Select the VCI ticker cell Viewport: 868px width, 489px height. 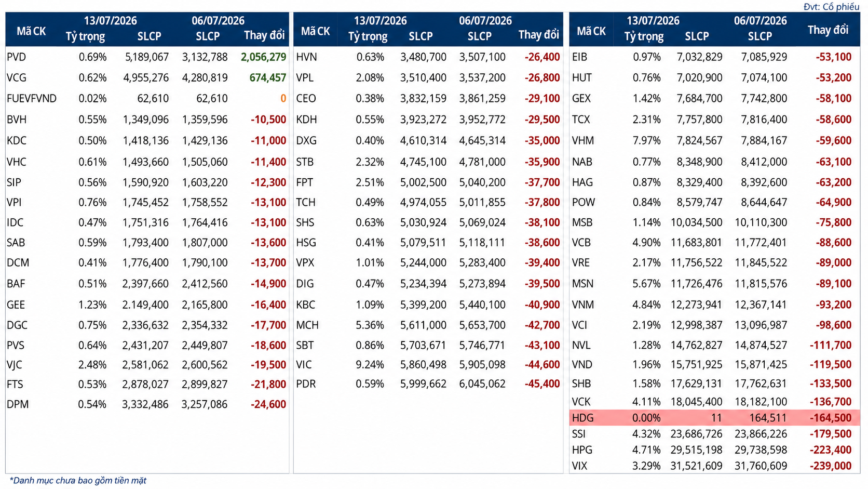pos(579,325)
